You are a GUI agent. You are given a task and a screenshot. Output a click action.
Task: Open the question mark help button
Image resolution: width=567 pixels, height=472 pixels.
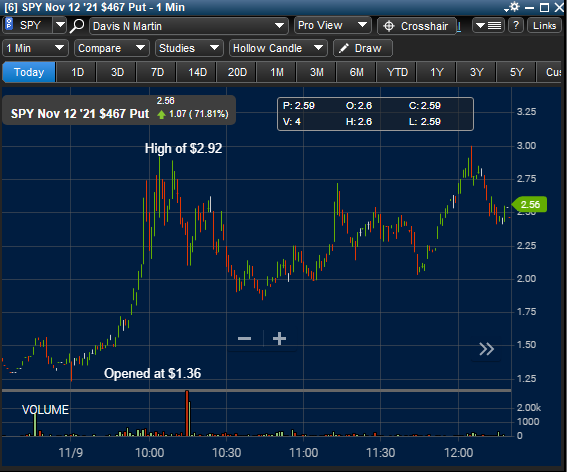pos(516,26)
